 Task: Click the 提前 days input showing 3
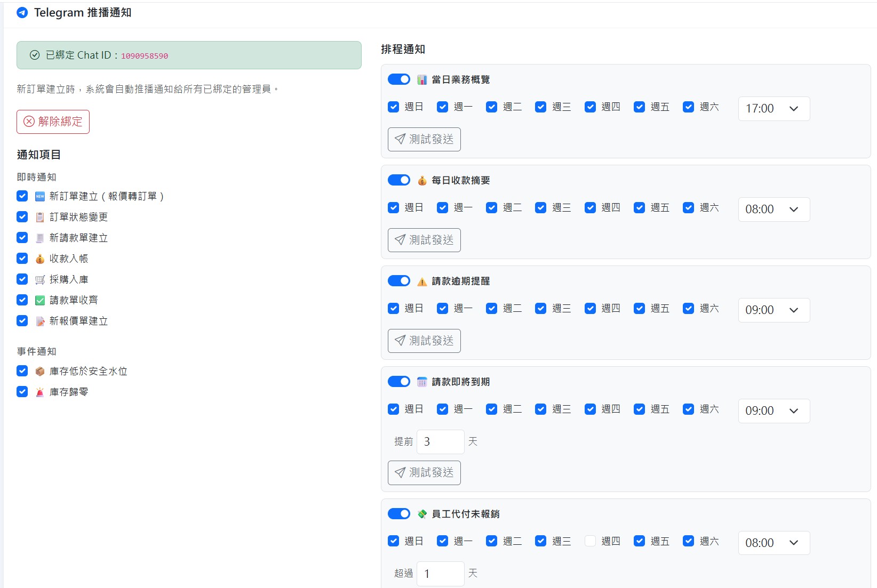pos(441,441)
